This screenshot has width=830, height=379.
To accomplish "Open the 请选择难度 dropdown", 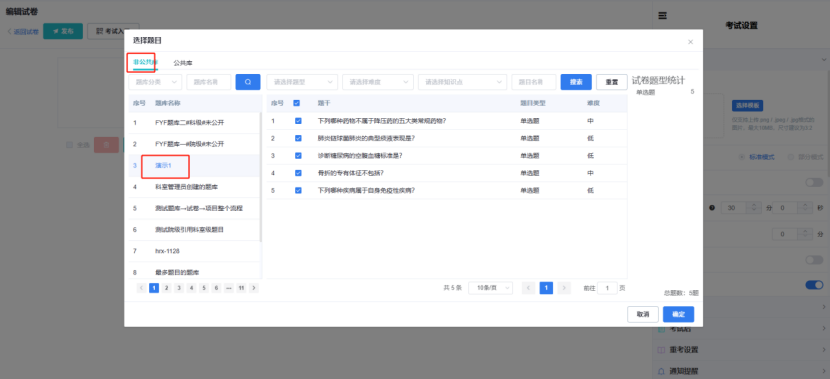I will click(x=378, y=82).
